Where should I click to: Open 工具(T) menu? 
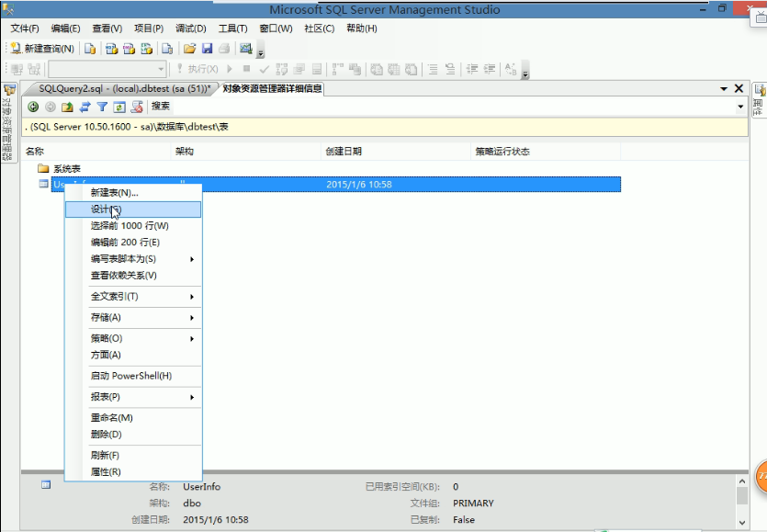[x=232, y=28]
